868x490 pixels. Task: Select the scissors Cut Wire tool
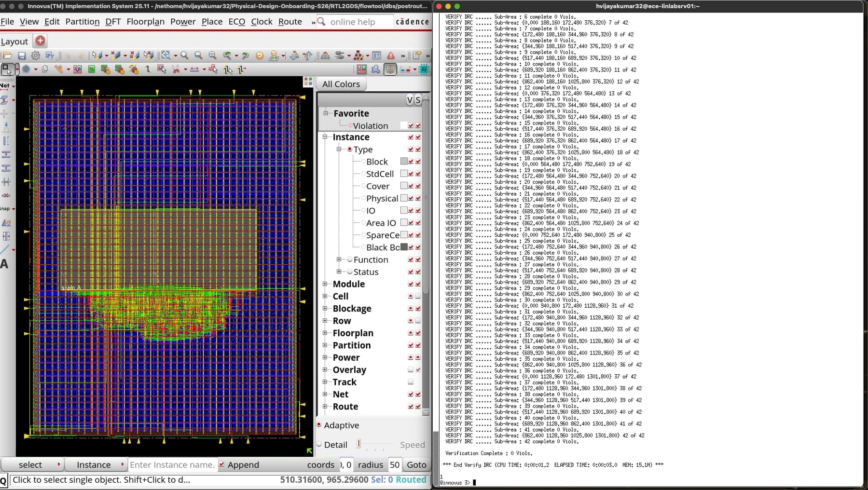tap(176, 69)
